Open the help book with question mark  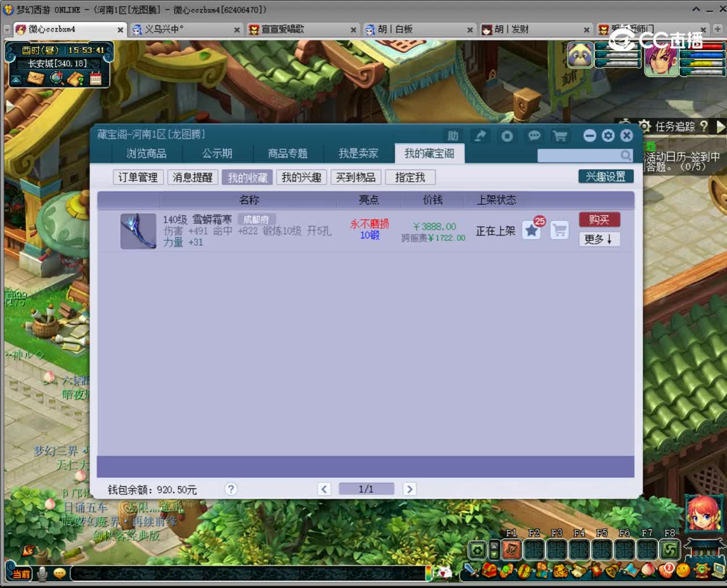coord(76,78)
